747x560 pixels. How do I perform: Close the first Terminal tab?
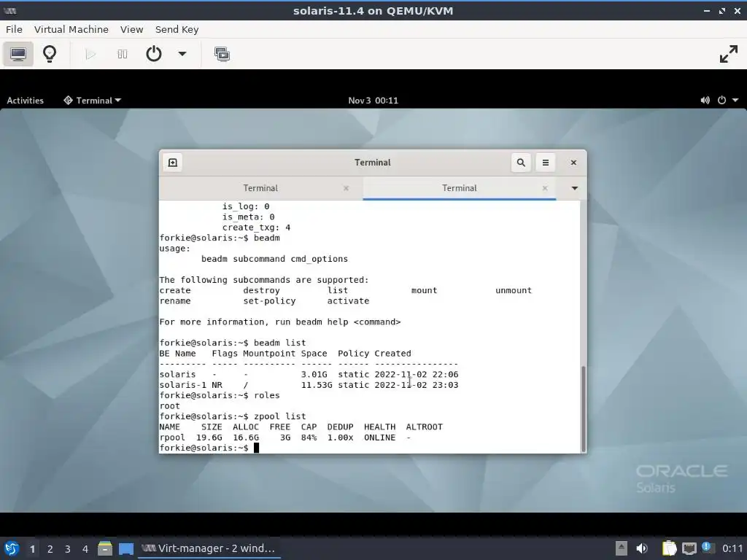[346, 189]
